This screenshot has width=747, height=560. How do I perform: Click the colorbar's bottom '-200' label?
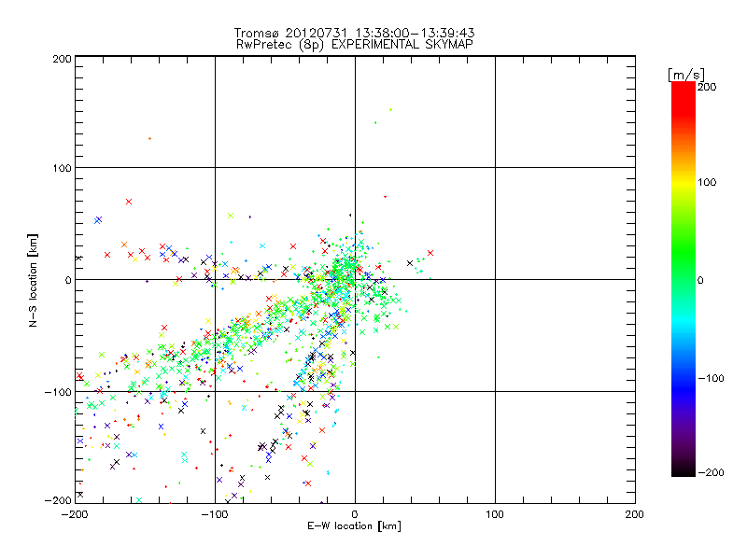[x=711, y=472]
